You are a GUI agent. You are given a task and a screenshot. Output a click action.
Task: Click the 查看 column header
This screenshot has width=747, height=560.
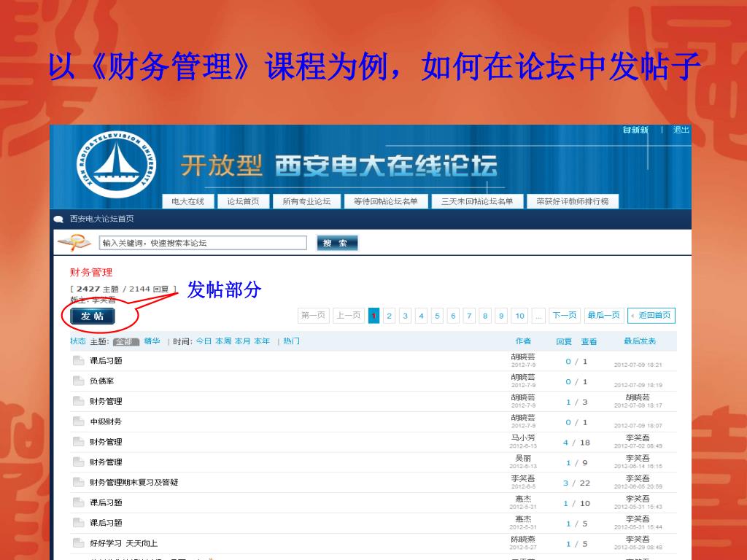589,341
